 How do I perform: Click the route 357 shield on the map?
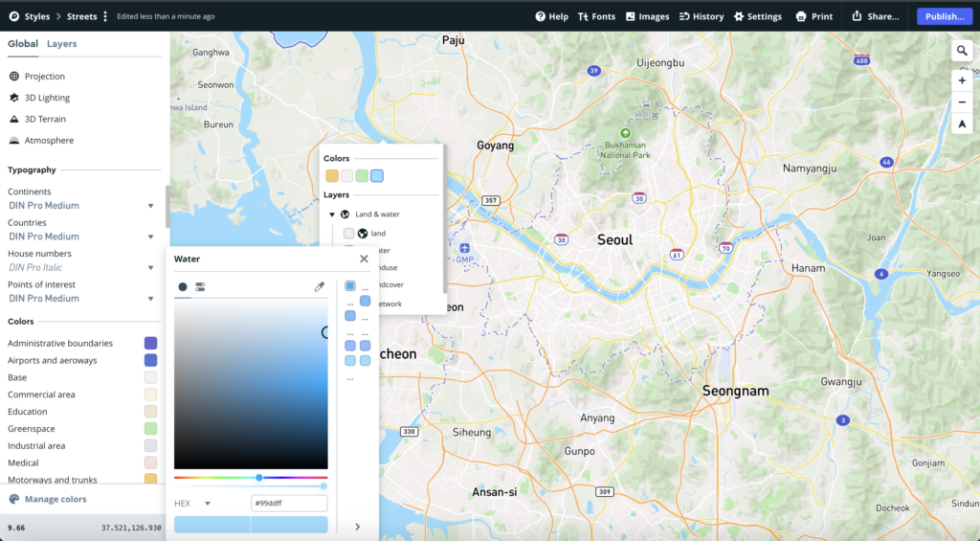pyautogui.click(x=491, y=201)
